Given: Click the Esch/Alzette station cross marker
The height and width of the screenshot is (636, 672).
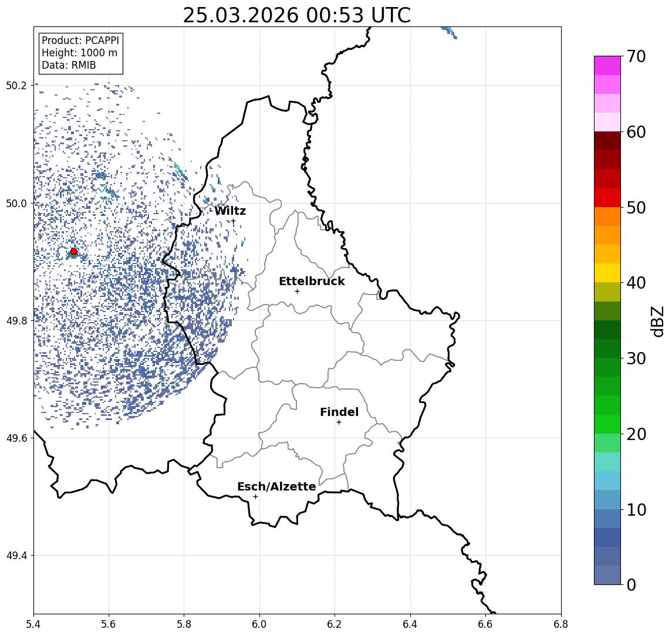Looking at the screenshot, I should pos(255,497).
